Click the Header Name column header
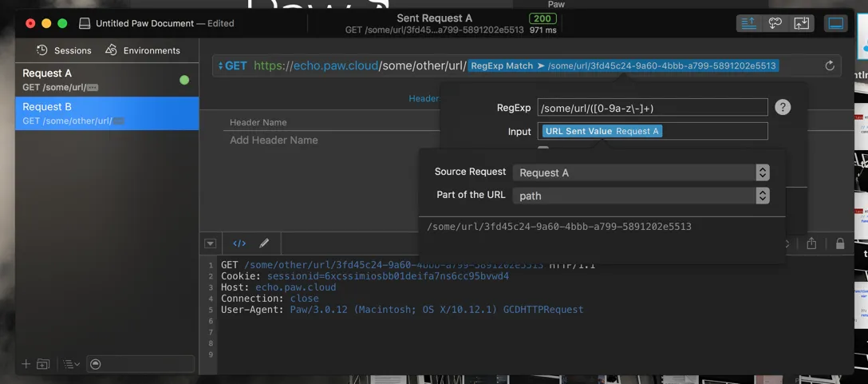Screen dimensions: 868x384 (x=258, y=122)
